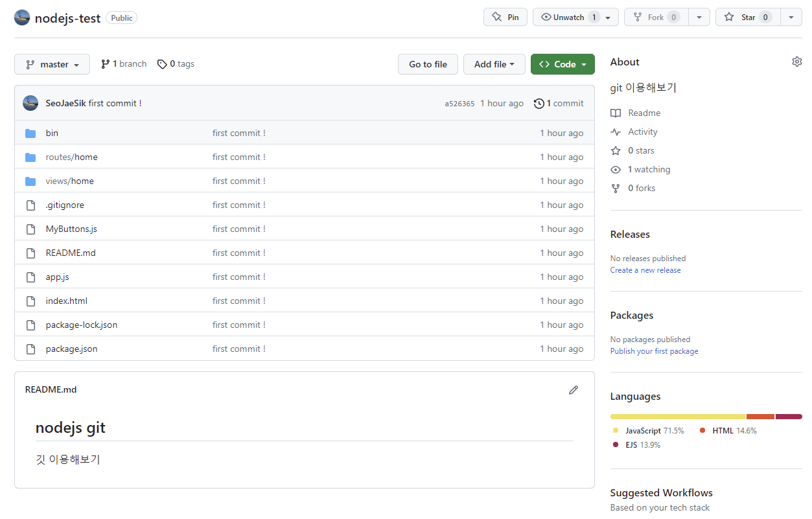812x519 pixels.
Task: Open the .gitignore file name
Action: [x=65, y=205]
